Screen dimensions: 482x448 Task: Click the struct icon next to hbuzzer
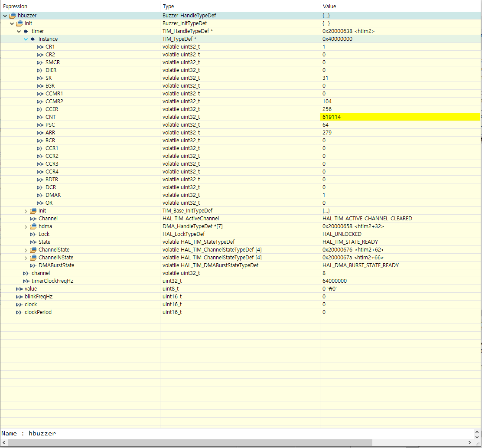[13, 15]
